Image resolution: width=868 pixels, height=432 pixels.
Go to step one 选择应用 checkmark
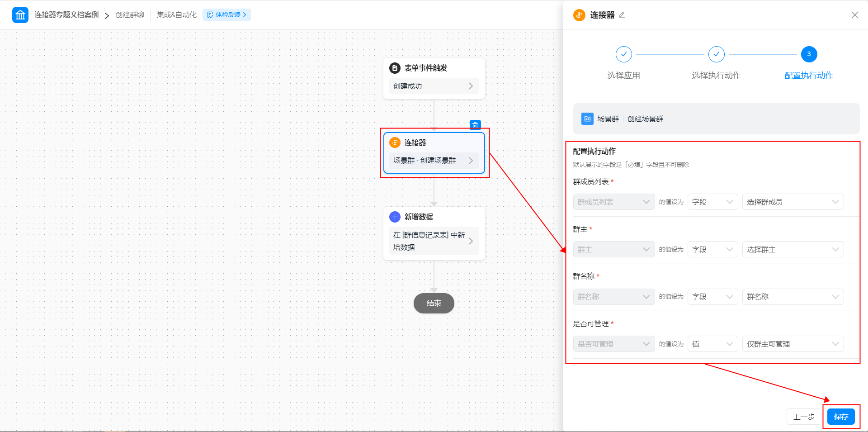[x=624, y=54]
